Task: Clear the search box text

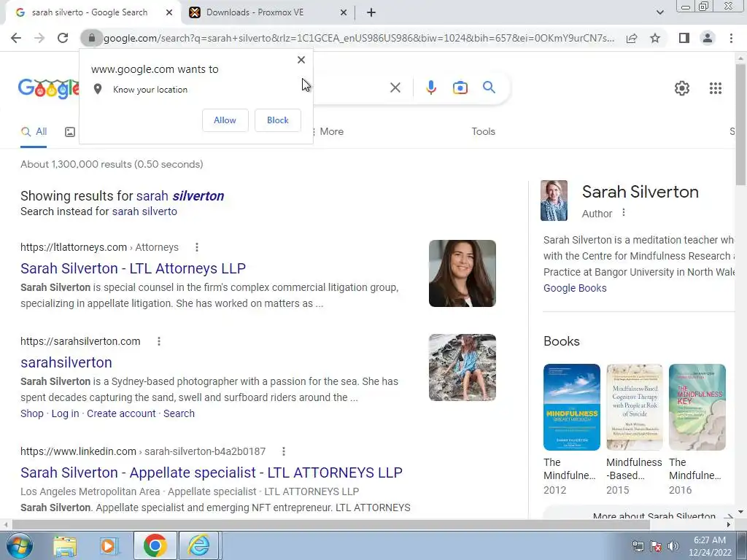Action: click(x=395, y=87)
